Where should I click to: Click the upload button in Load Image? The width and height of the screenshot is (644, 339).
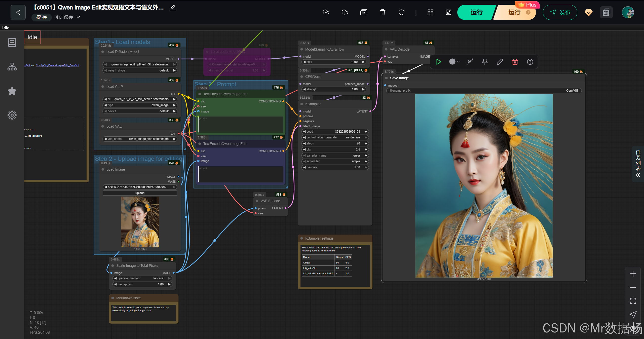pos(140,193)
